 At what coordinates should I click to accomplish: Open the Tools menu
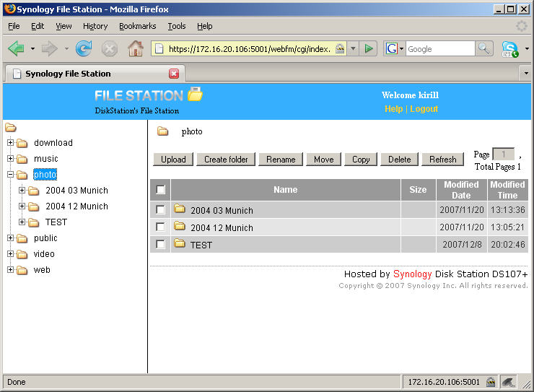coord(177,26)
